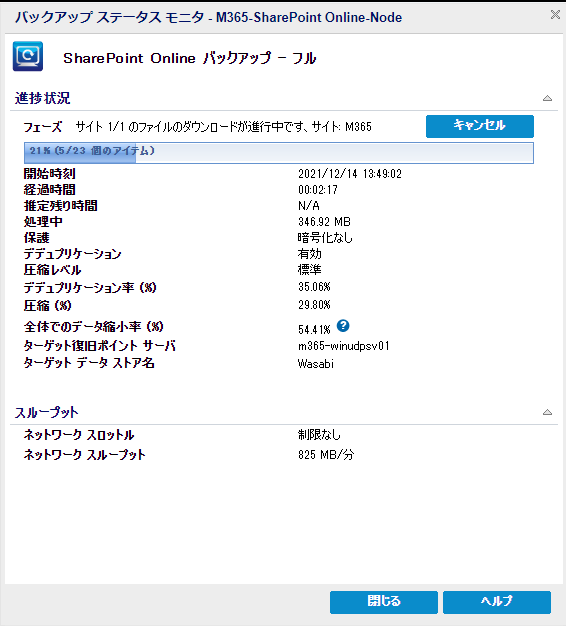Open help with the ヘルプ button
This screenshot has height=626, width=566.
tap(497, 602)
